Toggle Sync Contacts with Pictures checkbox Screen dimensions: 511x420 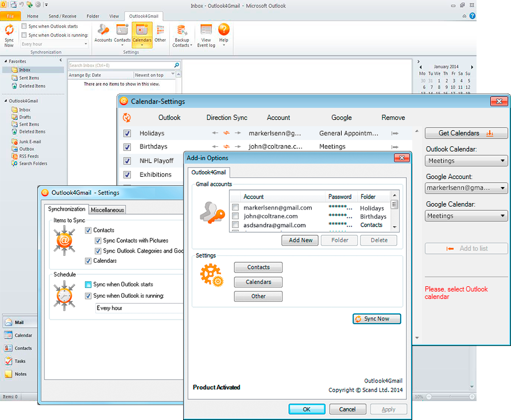click(98, 240)
